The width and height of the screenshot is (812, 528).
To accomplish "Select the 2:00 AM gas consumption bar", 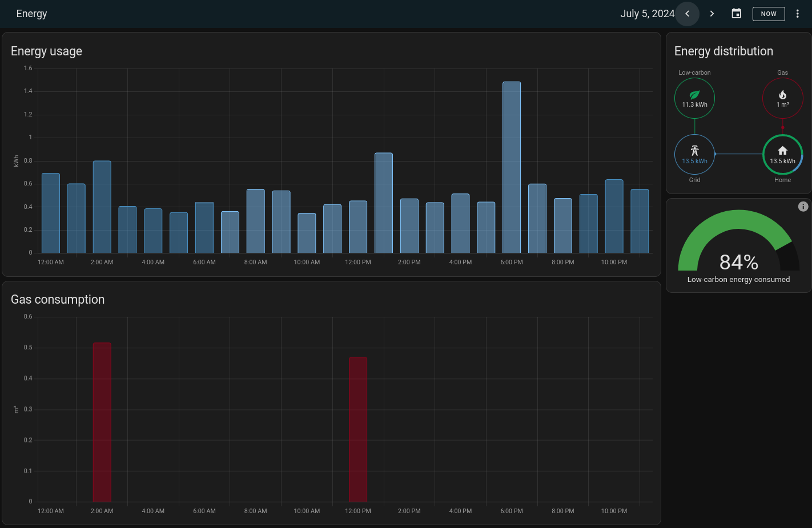I will coord(102,422).
